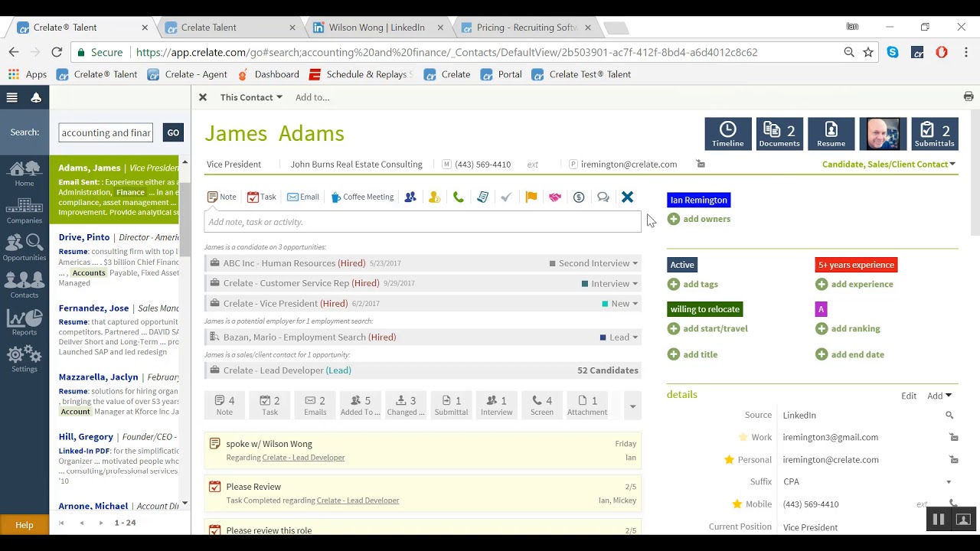
Task: Click the orange flag activity icon
Action: pos(531,197)
